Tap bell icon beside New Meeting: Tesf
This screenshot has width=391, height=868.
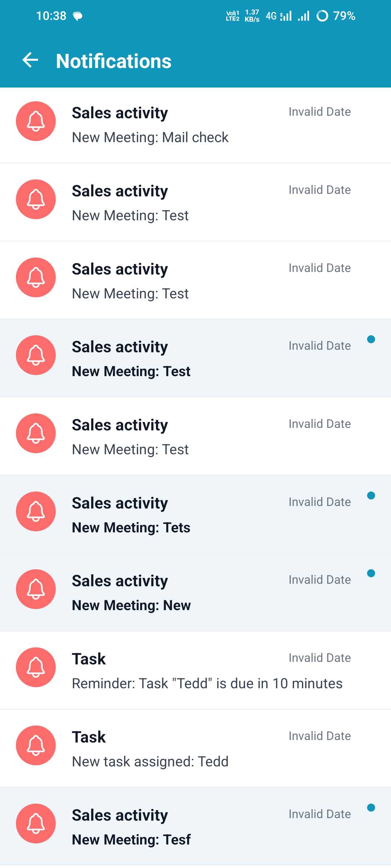pos(36,824)
